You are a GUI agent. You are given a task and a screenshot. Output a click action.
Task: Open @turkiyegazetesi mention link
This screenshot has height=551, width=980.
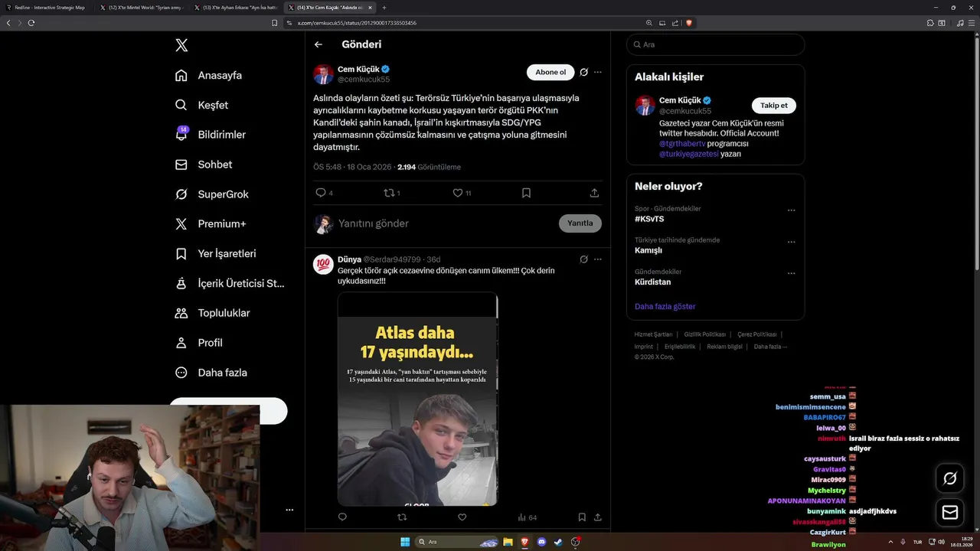(x=688, y=154)
